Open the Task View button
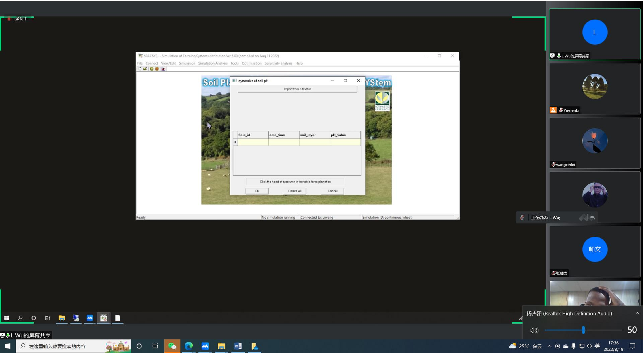Viewport: 644px width, 353px height. [155, 346]
